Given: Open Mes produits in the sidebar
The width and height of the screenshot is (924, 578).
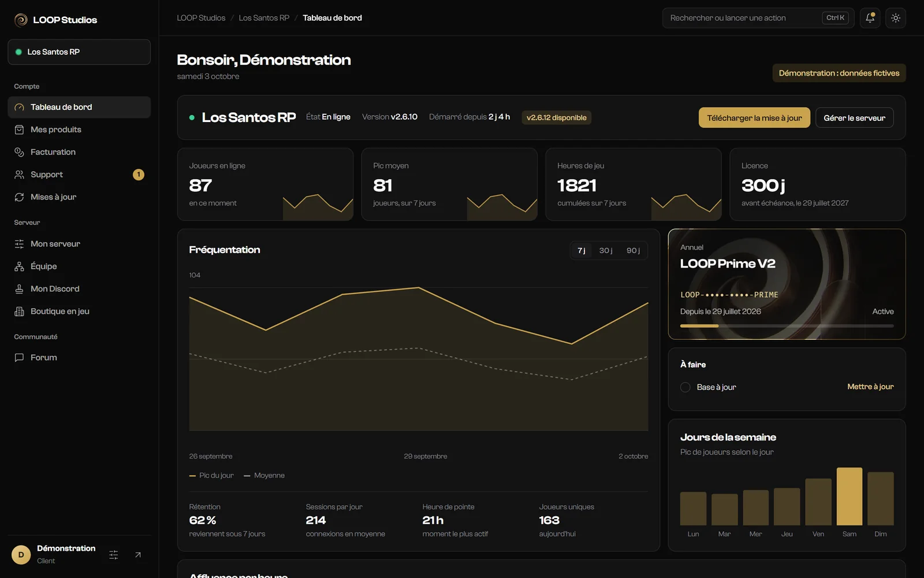Looking at the screenshot, I should (x=79, y=130).
